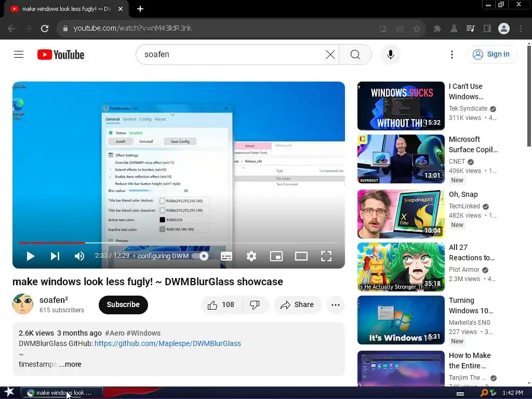
Task: Open keyboard icon in system tray
Action: (460, 393)
